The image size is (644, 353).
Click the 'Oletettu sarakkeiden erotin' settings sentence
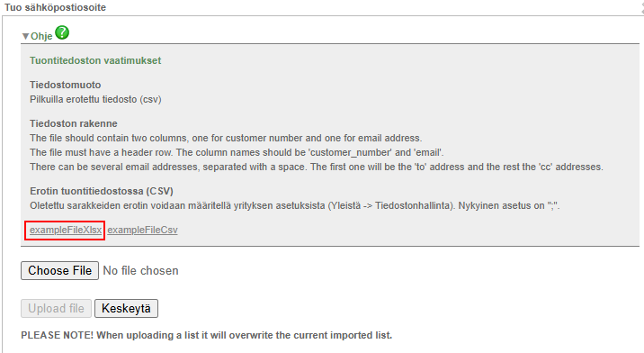(295, 205)
